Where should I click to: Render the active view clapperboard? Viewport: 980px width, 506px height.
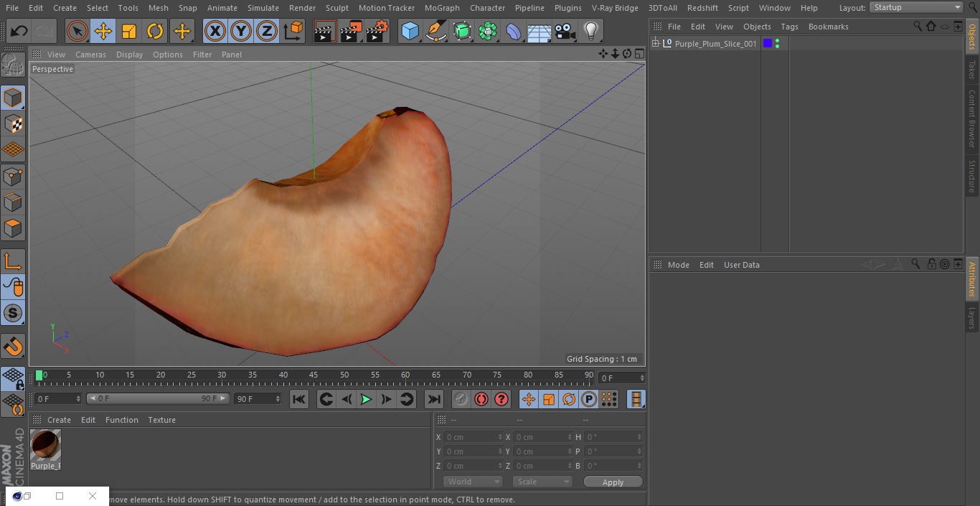pos(325,31)
